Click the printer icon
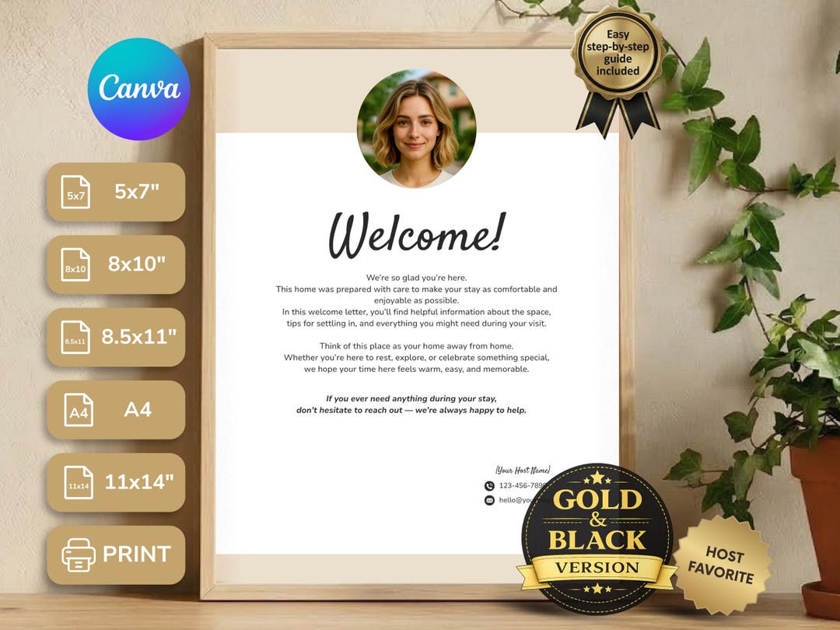 79,555
